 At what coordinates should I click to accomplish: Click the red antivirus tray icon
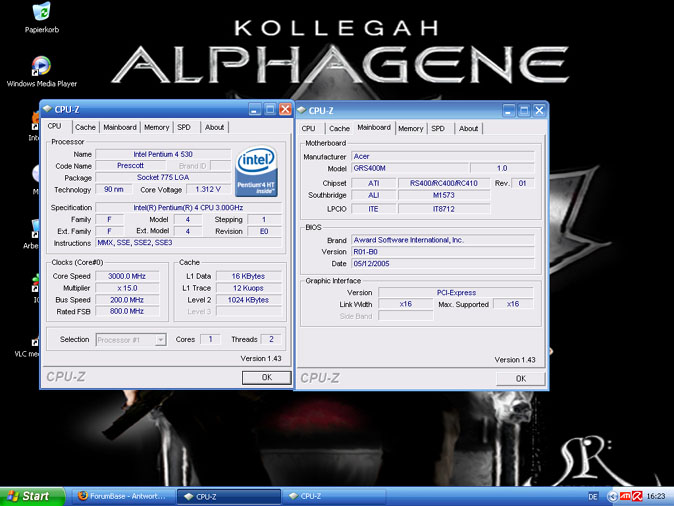637,496
